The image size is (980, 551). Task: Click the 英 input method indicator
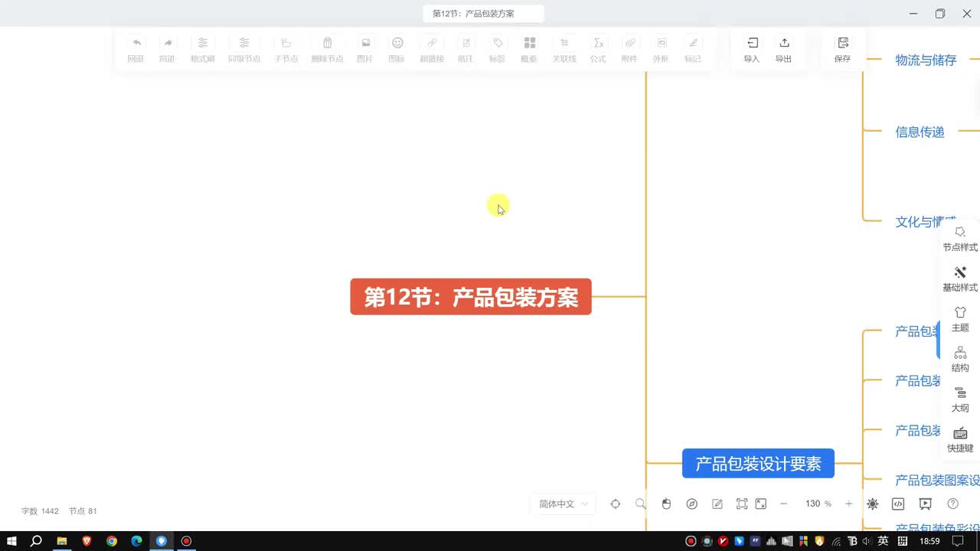pyautogui.click(x=883, y=541)
